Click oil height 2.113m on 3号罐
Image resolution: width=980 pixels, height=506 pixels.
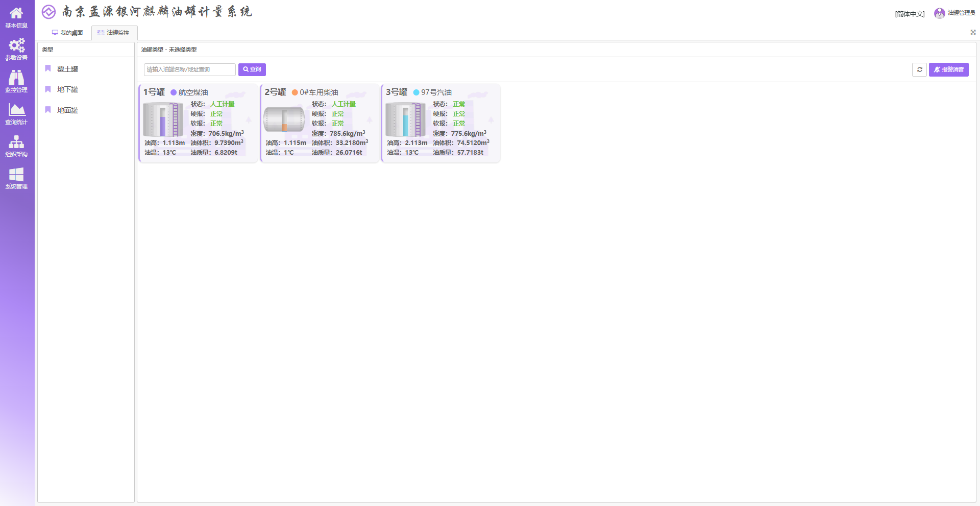pos(416,143)
